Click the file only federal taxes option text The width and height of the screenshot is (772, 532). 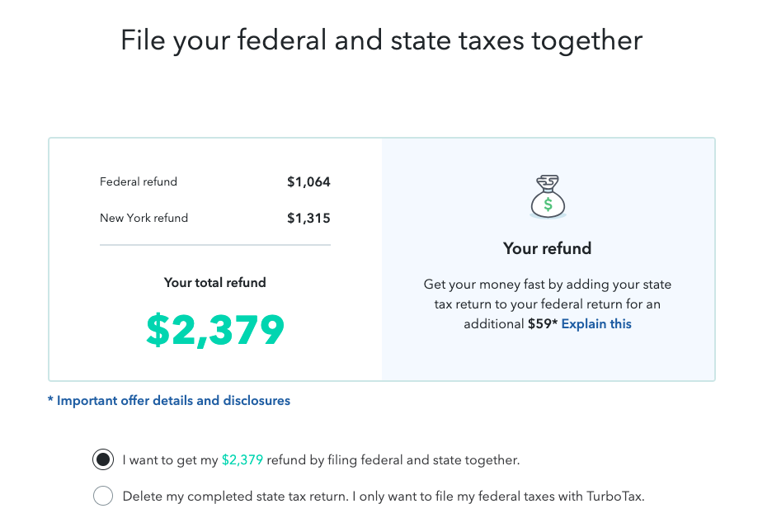384,496
